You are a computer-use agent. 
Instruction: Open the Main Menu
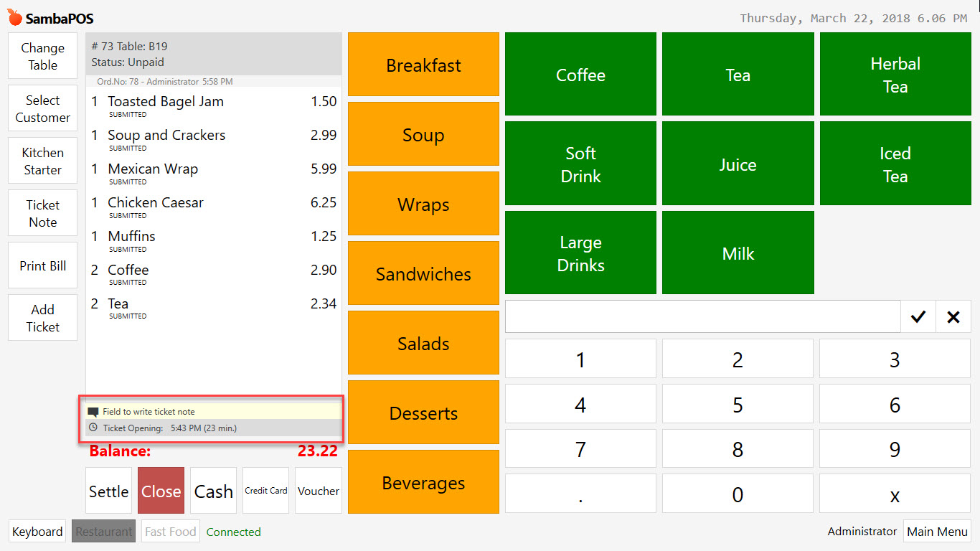[937, 531]
